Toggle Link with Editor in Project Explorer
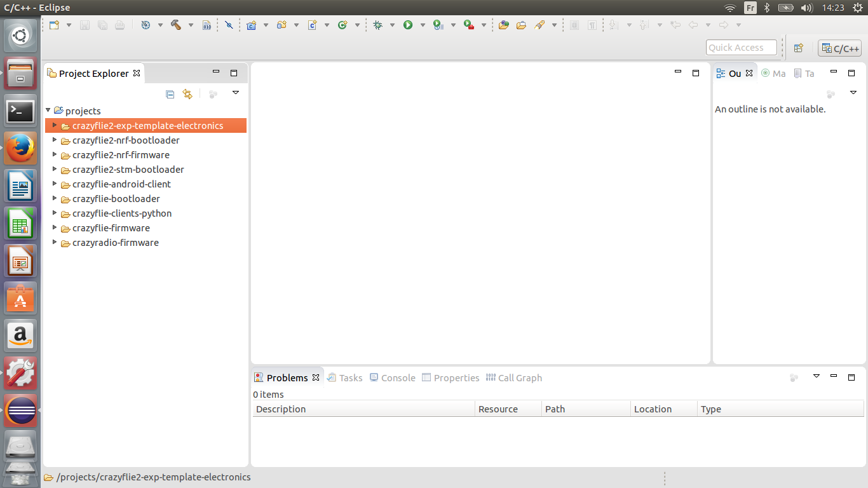868x488 pixels. [187, 94]
